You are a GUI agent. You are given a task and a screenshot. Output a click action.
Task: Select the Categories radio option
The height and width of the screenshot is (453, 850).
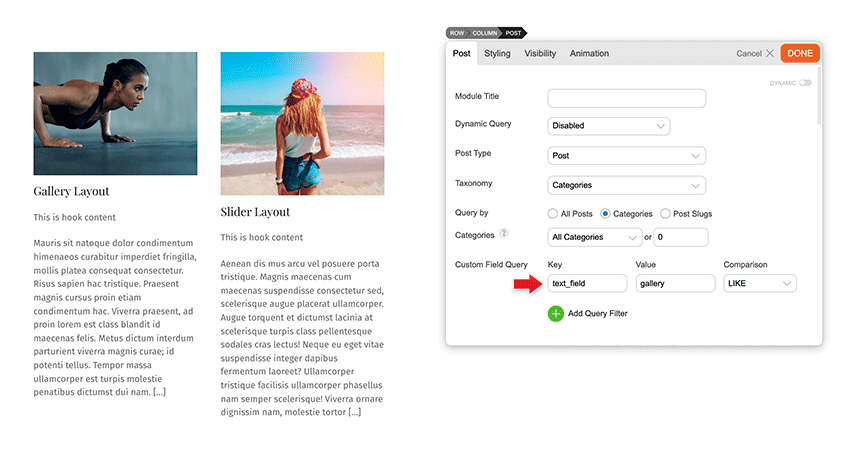point(605,214)
